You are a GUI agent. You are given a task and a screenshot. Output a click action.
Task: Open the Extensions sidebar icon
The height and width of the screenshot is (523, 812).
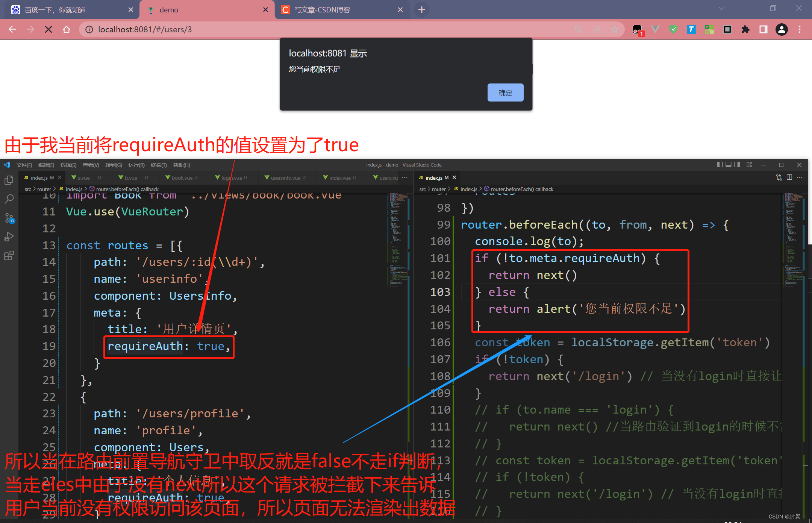[x=9, y=256]
